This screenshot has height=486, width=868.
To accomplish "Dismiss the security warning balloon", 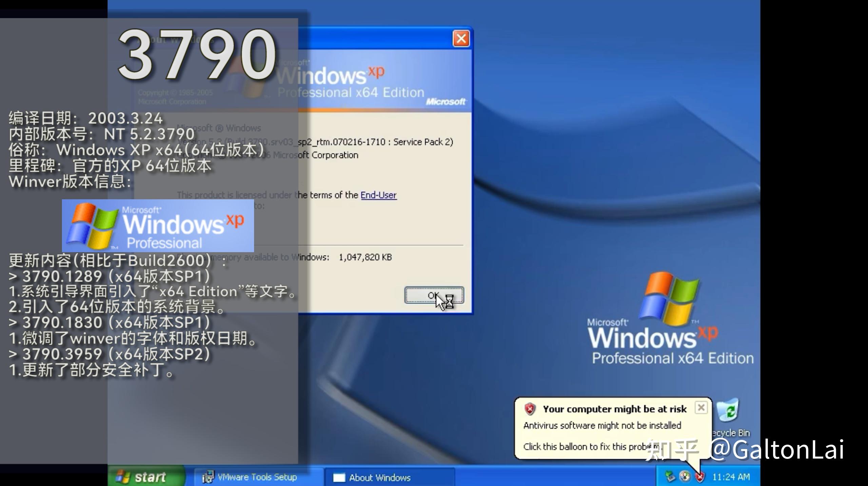I will pyautogui.click(x=701, y=407).
